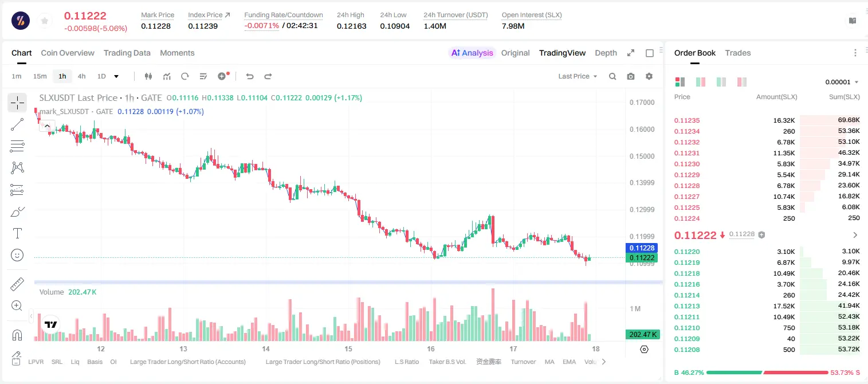The image size is (868, 384).
Task: Choose the text annotation tool
Action: (17, 233)
